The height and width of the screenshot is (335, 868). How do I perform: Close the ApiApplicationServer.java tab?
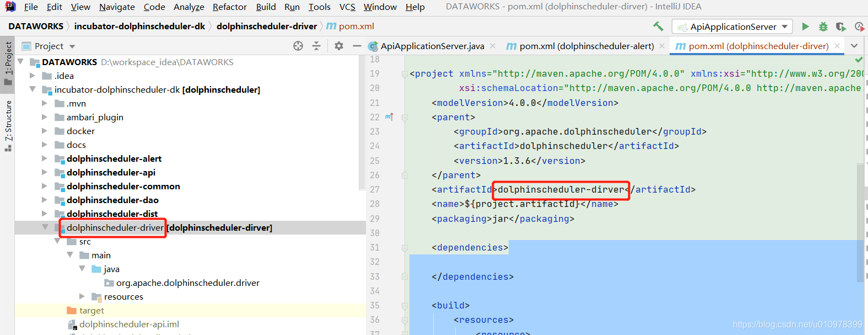[493, 46]
